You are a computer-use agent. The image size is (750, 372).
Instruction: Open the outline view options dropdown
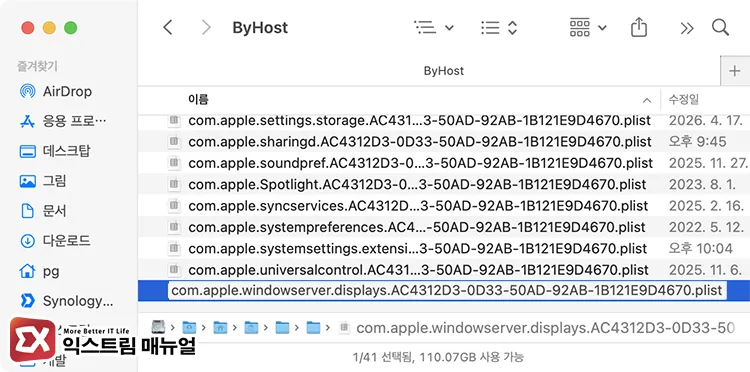(x=433, y=28)
